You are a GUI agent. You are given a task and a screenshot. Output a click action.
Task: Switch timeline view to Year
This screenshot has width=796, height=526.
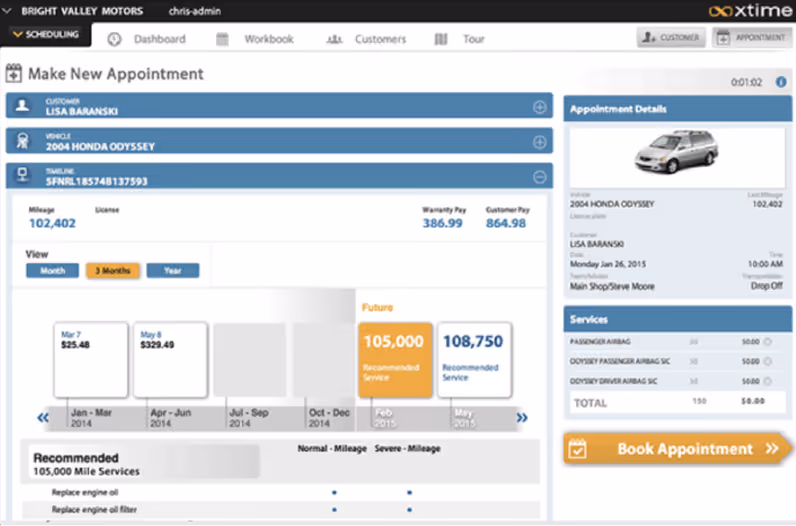[173, 271]
